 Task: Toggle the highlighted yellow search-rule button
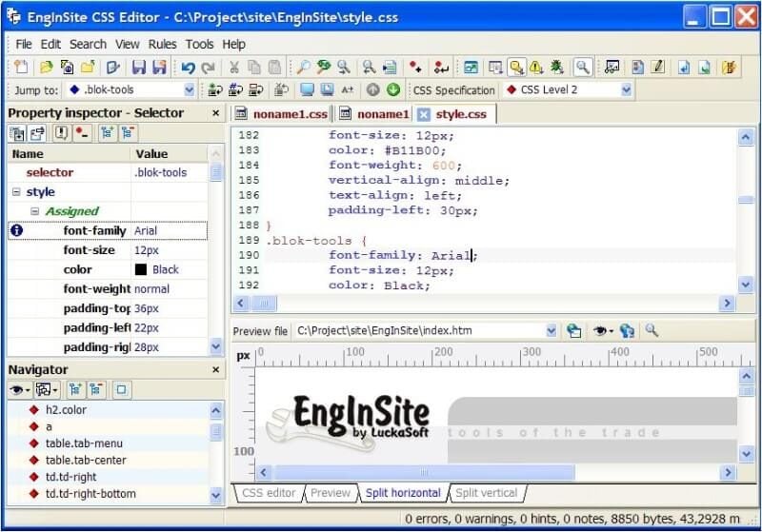516,67
